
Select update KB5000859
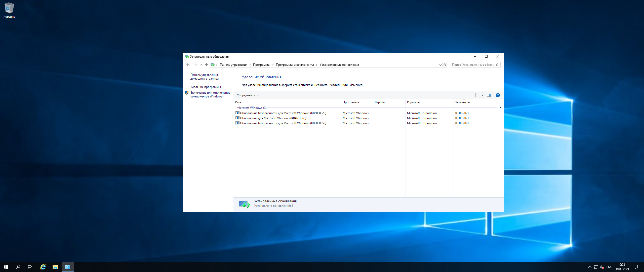pyautogui.click(x=283, y=123)
